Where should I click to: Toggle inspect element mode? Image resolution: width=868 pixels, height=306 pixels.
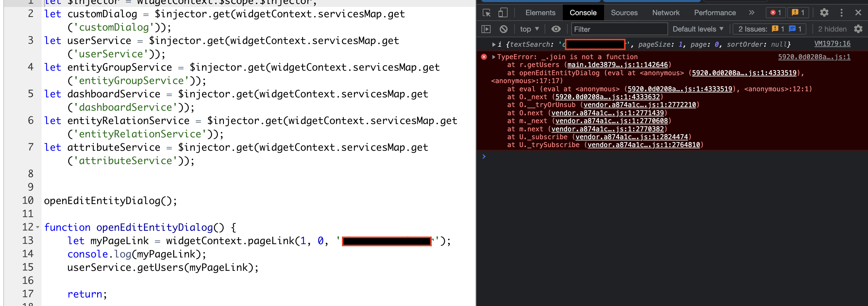[x=486, y=12]
